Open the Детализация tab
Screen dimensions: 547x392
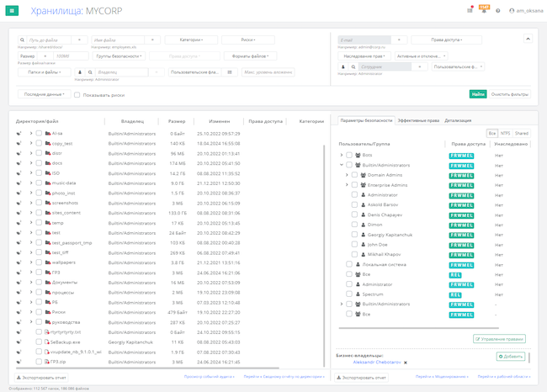458,121
